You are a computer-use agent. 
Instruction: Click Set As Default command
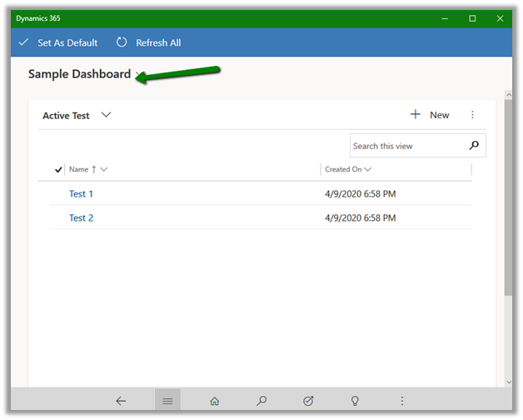coord(58,42)
